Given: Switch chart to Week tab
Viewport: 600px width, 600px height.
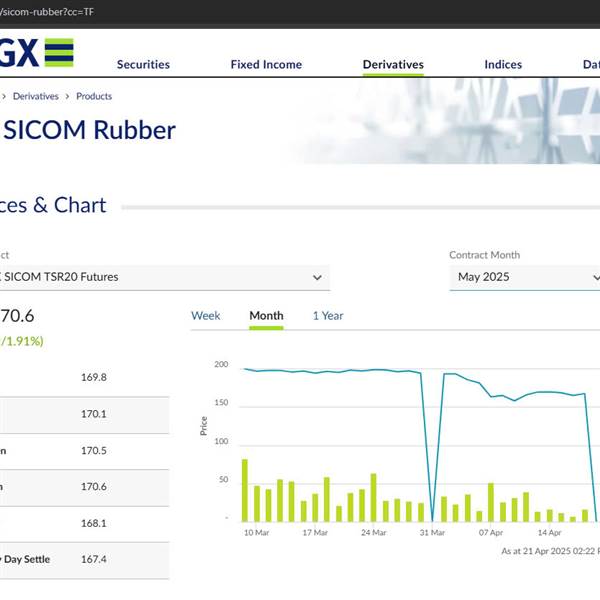Looking at the screenshot, I should pos(205,316).
